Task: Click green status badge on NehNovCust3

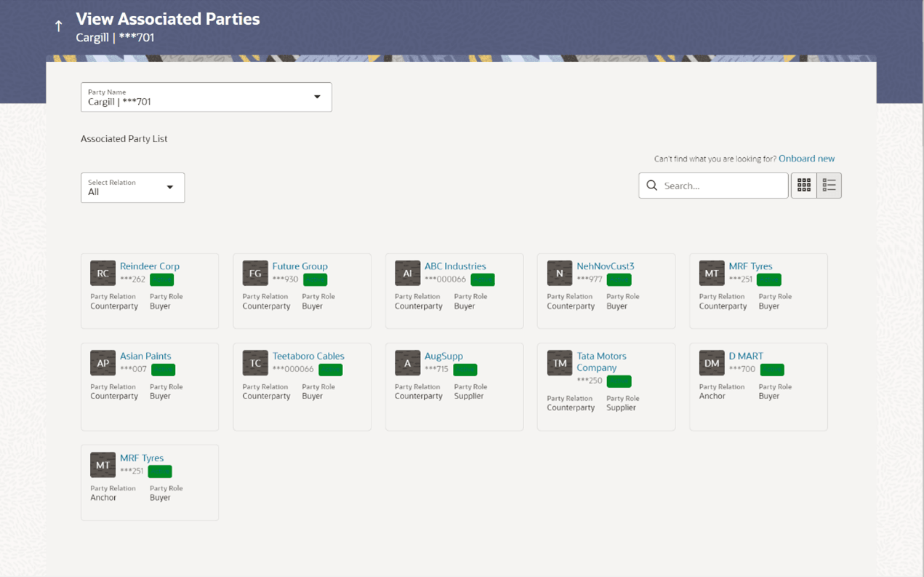Action: (619, 279)
